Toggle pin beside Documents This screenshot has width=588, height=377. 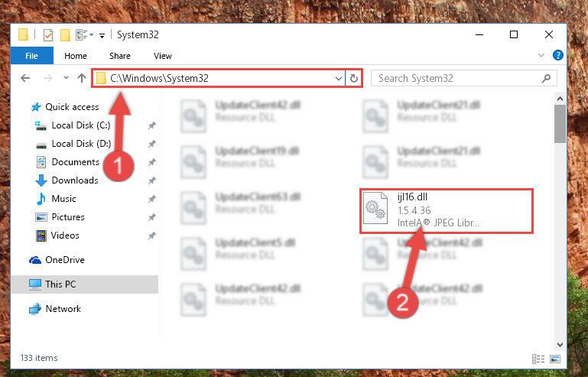(152, 162)
